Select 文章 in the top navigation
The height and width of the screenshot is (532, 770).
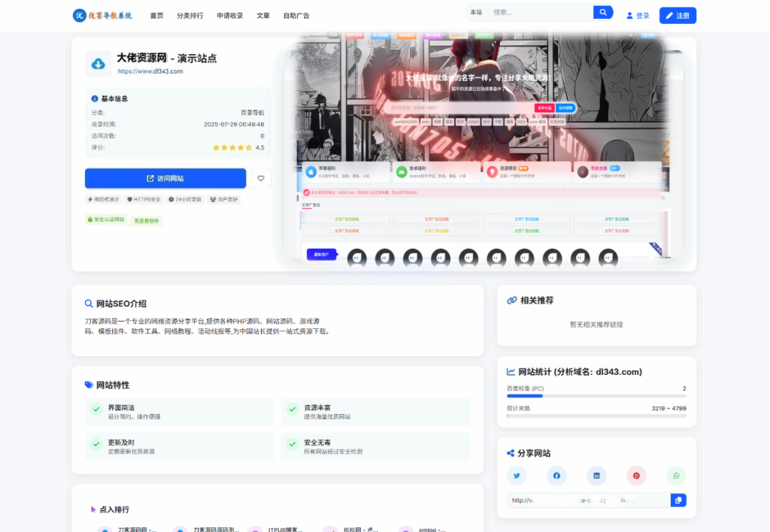[x=263, y=15]
